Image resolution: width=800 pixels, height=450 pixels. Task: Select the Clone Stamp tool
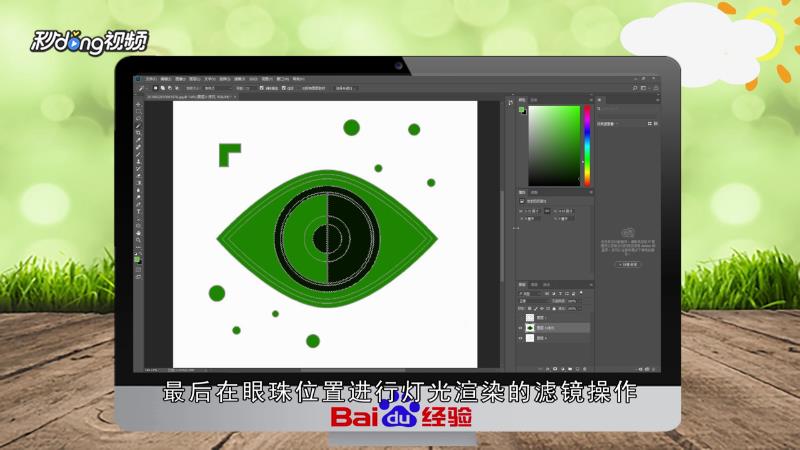(x=138, y=161)
